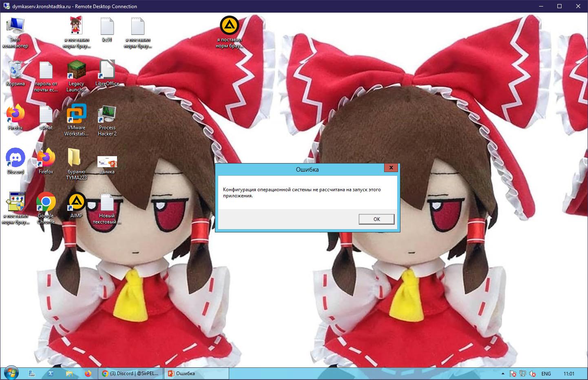The image size is (588, 380).
Task: Open Server Manager from the taskbar
Action: tap(32, 373)
